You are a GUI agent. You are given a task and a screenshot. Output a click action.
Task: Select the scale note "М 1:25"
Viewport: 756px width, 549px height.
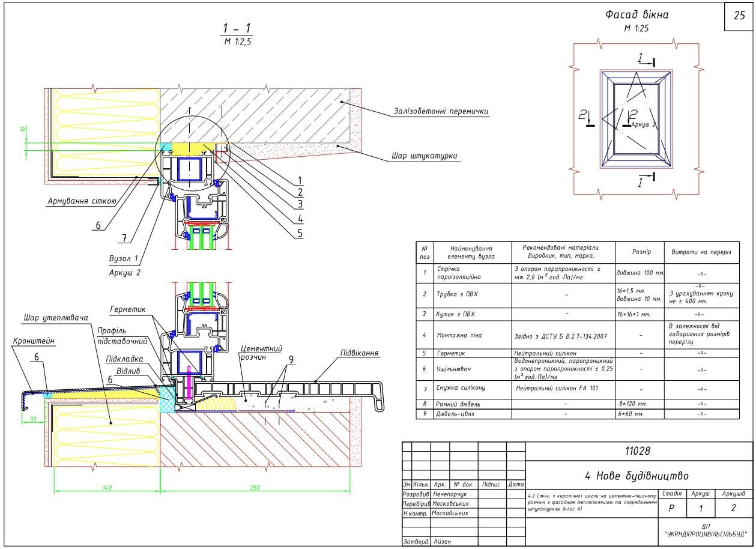click(x=637, y=28)
